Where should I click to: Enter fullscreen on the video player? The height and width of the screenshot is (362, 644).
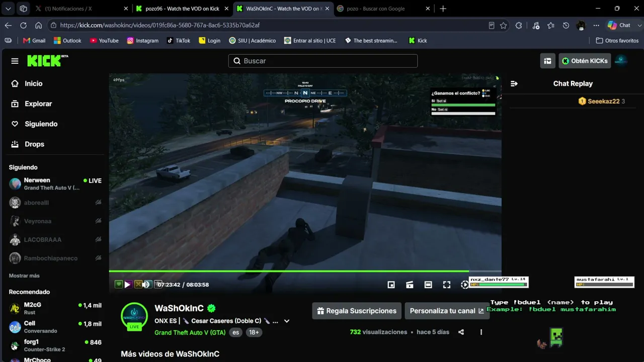447,285
